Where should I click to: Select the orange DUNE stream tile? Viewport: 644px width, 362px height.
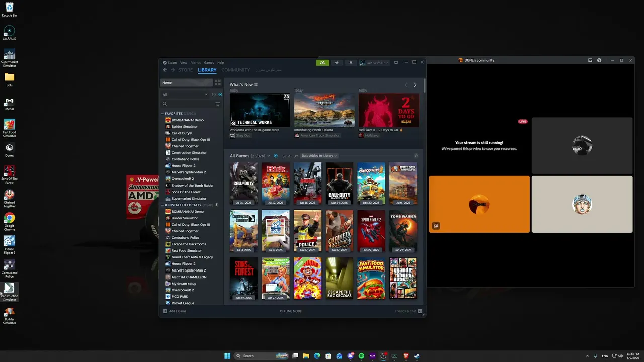pos(479,204)
